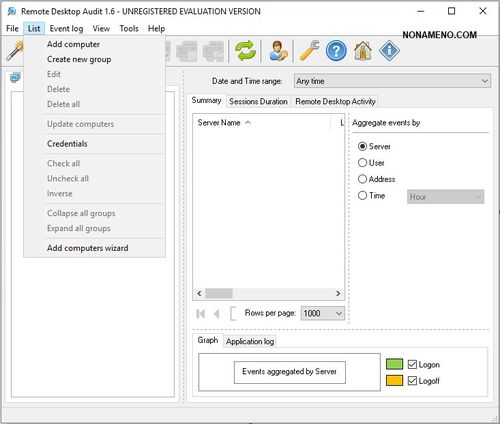This screenshot has height=424, width=500.
Task: Close the Remote Desktop Audit window
Action: pyautogui.click(x=482, y=11)
